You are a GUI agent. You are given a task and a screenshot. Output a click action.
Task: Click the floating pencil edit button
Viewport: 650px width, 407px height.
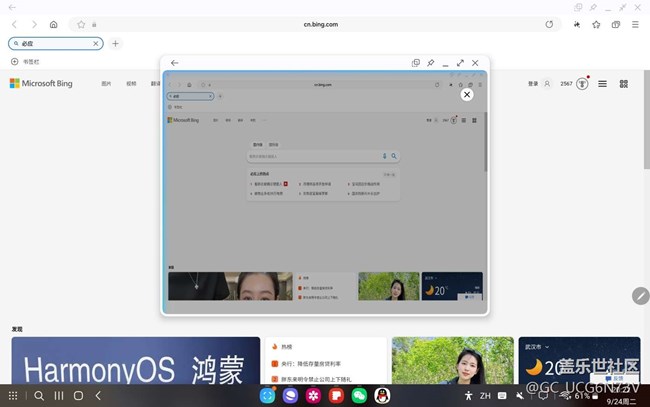coord(640,295)
